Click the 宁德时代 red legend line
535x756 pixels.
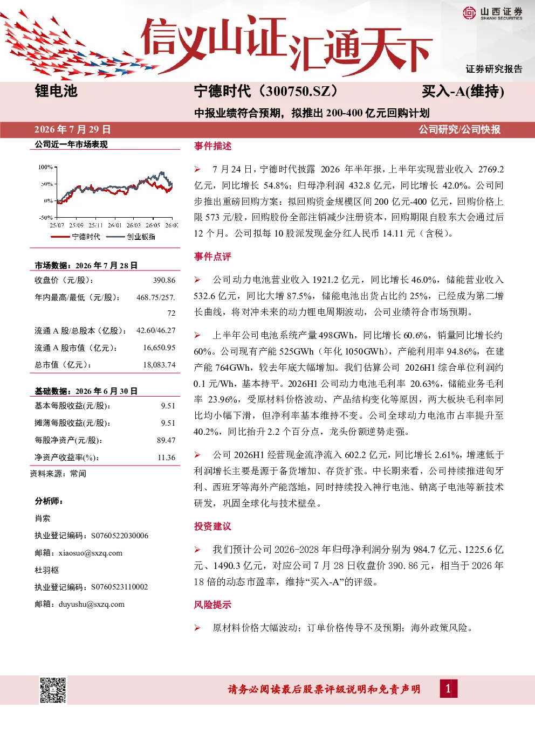tap(60, 237)
